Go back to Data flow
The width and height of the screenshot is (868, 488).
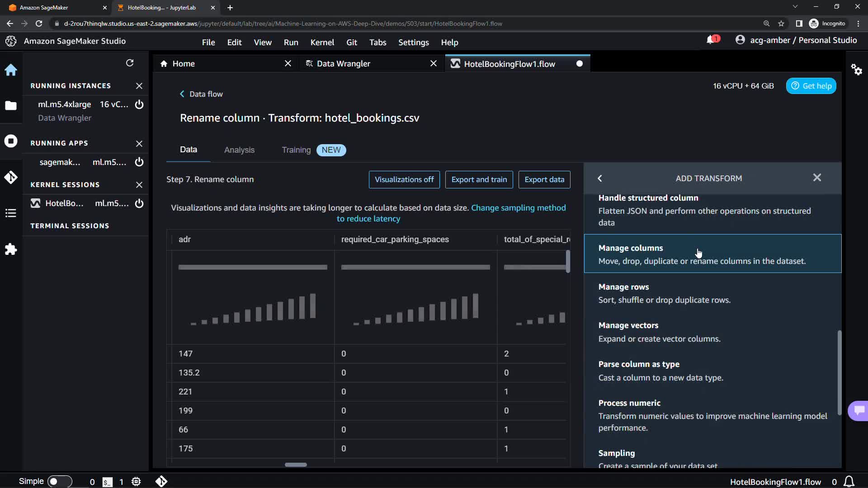(201, 94)
